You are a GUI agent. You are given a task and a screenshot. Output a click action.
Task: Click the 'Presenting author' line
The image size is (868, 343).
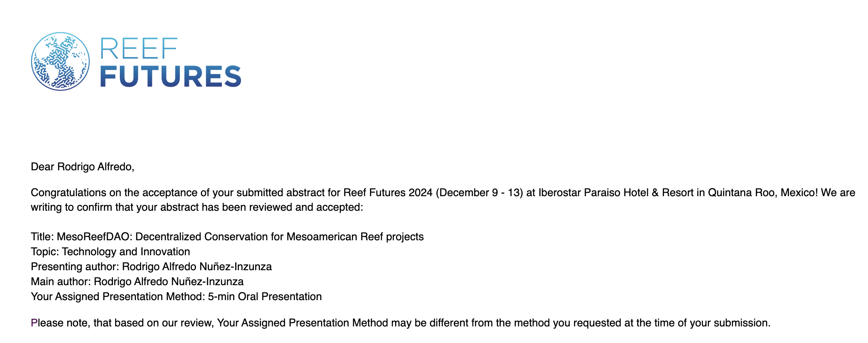pos(151,267)
